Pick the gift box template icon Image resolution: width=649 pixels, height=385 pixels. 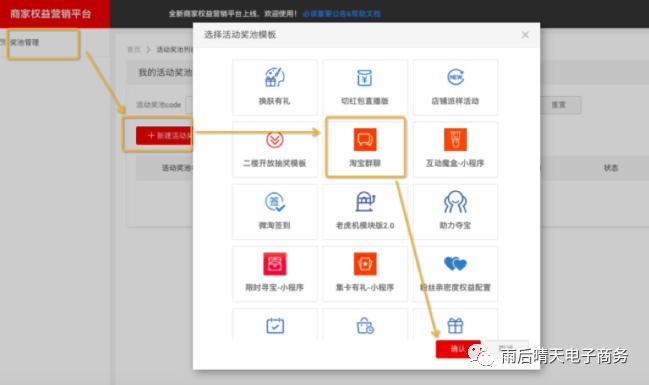455,326
